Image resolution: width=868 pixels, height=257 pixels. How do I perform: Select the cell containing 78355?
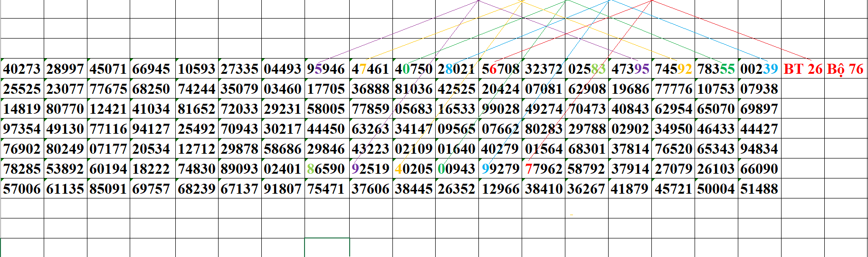click(x=716, y=69)
